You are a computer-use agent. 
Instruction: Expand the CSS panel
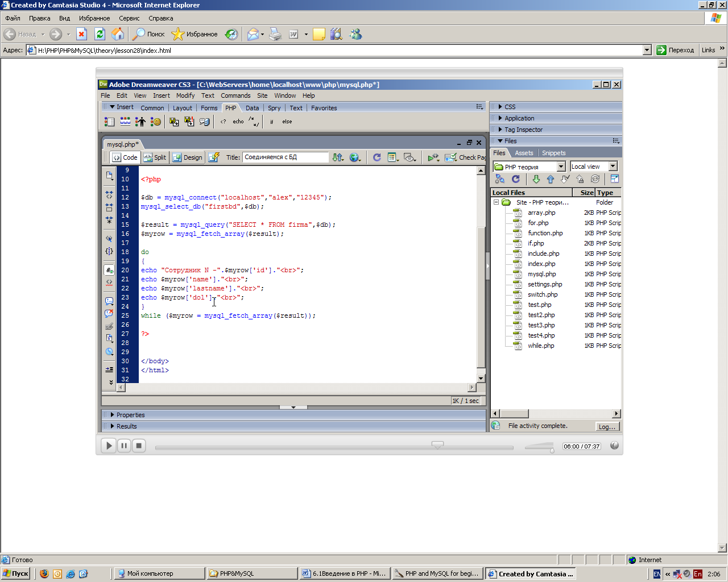(x=500, y=107)
